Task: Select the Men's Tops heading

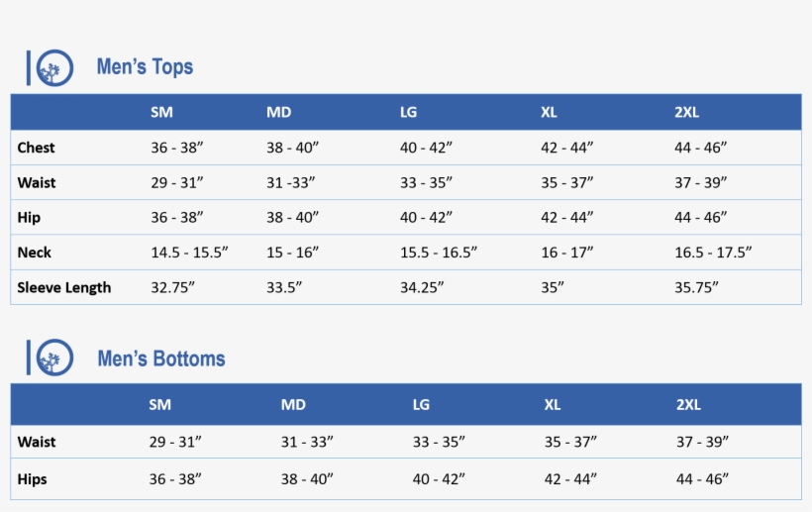Action: 145,67
